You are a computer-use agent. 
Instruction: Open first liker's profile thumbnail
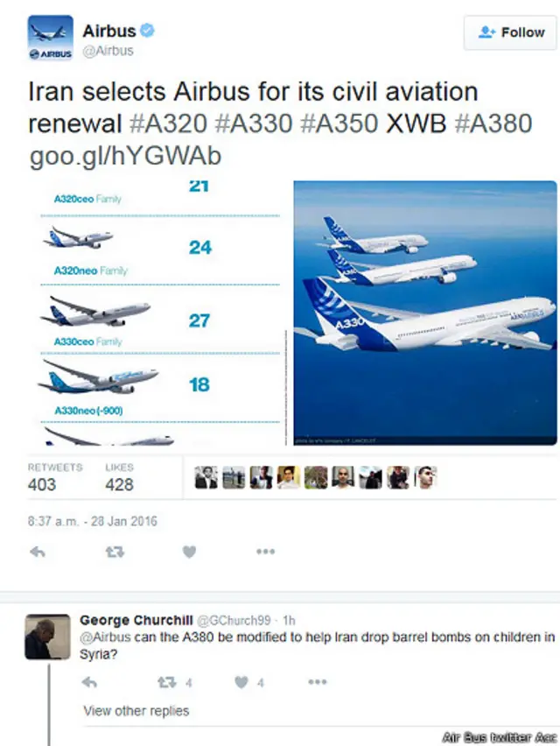(206, 477)
